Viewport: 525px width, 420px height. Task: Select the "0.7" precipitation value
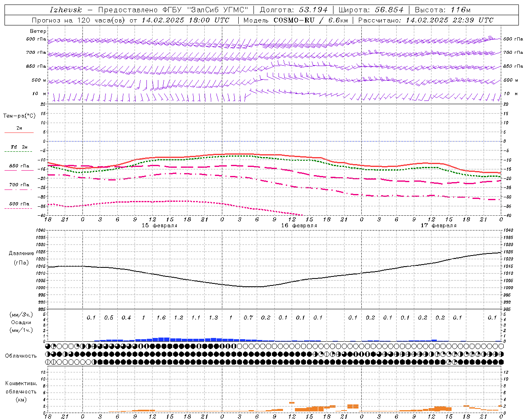[x=248, y=317]
